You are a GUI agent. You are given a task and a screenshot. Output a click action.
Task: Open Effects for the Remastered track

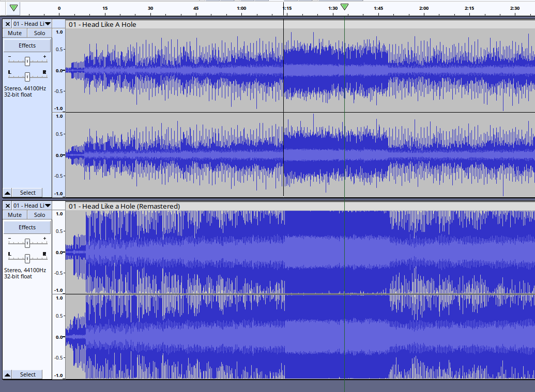[27, 227]
